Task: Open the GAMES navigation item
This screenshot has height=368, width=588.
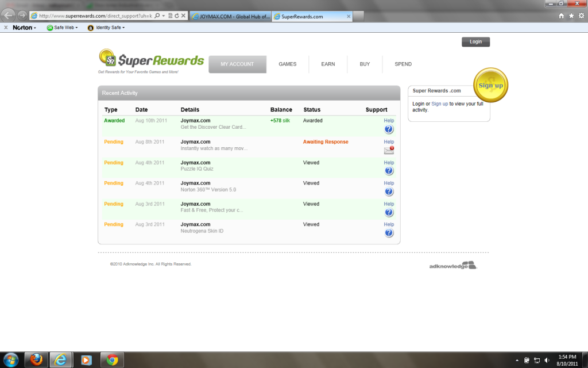Action: pos(287,64)
